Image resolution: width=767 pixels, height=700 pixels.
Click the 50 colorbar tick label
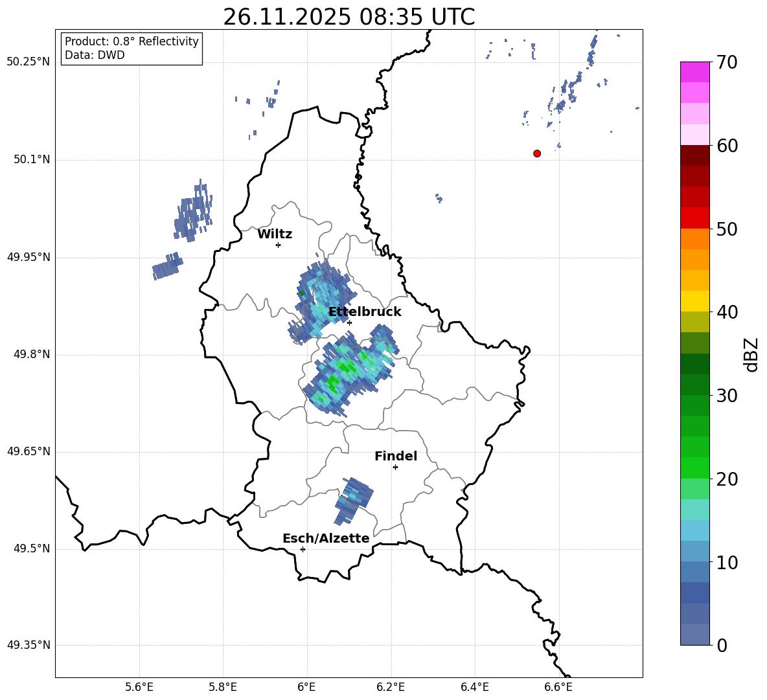pyautogui.click(x=727, y=229)
